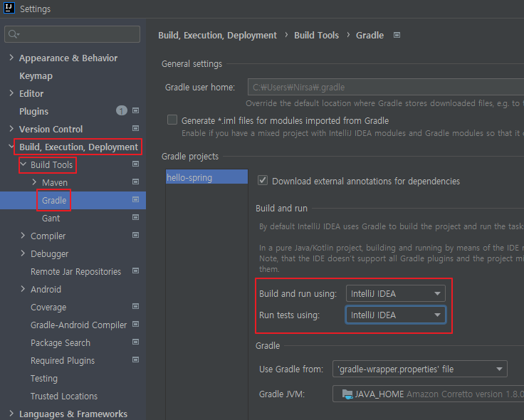Collapse the Build Tools node
The image size is (524, 420).
(x=23, y=164)
